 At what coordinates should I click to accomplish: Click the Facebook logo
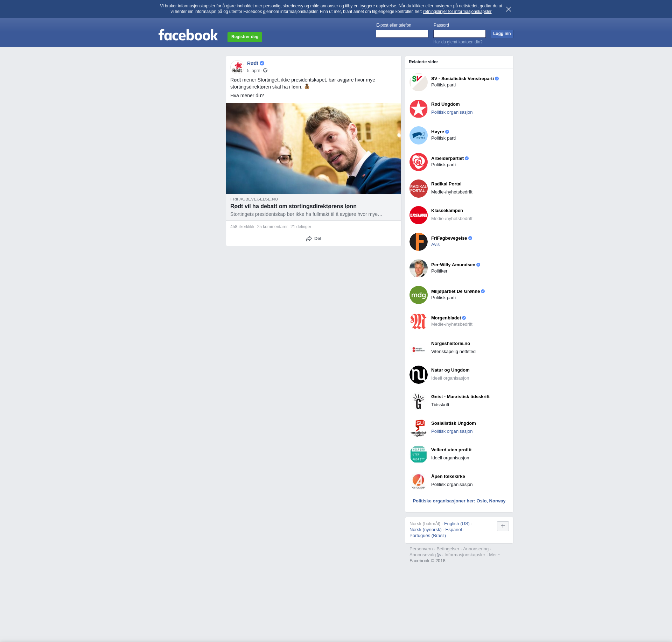[x=188, y=35]
